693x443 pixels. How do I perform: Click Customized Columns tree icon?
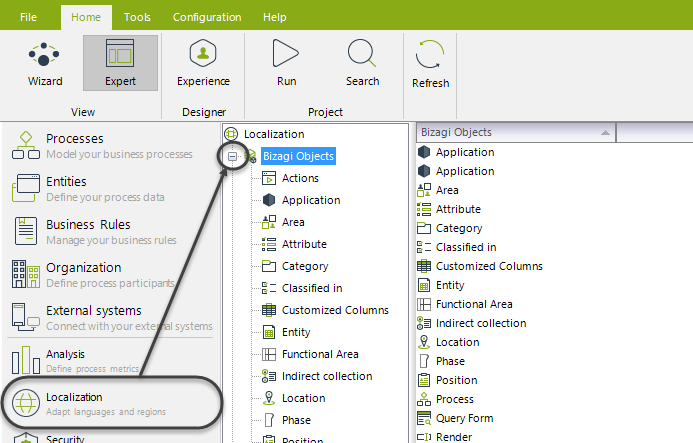(269, 310)
